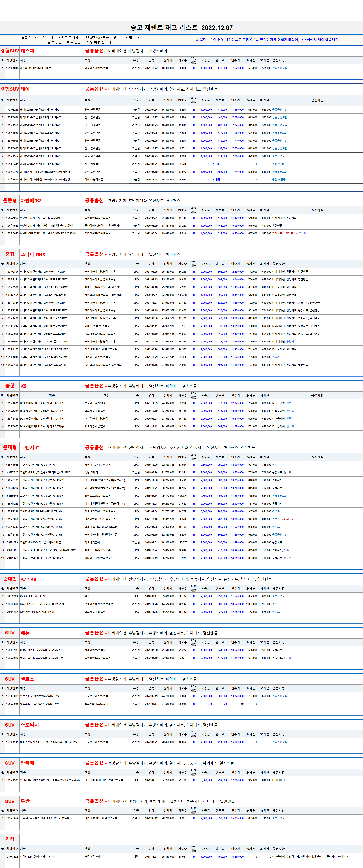Click the 그랜저IG section heading
The height and width of the screenshot is (868, 363).
point(30,448)
